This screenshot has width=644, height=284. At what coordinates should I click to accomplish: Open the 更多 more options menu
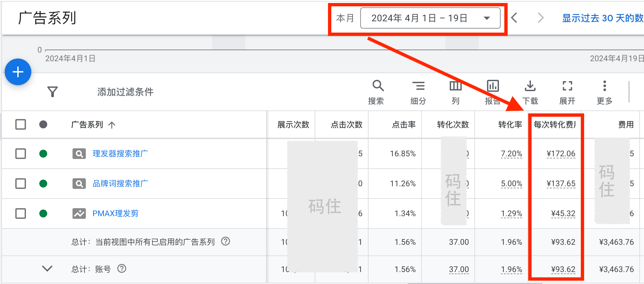click(x=604, y=91)
